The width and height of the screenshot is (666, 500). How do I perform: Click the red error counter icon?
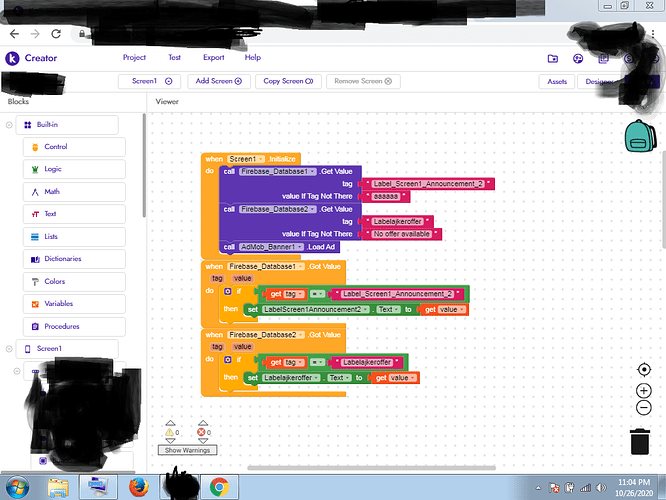(x=201, y=432)
